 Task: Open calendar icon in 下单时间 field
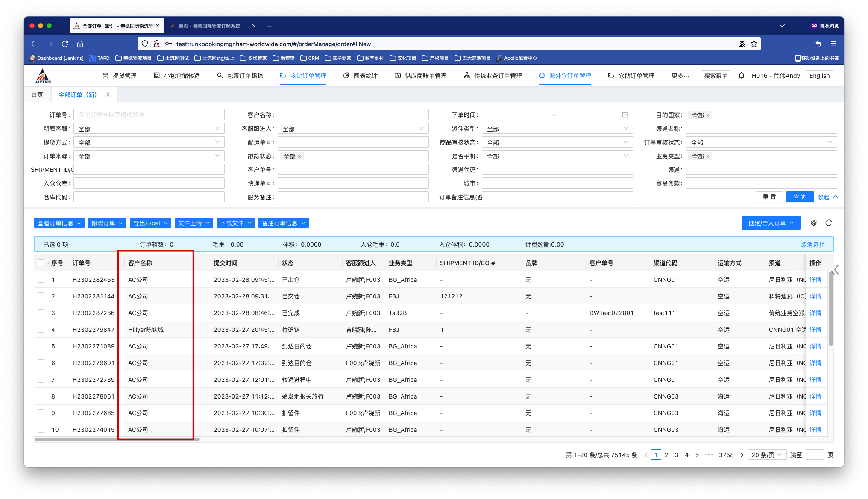625,115
